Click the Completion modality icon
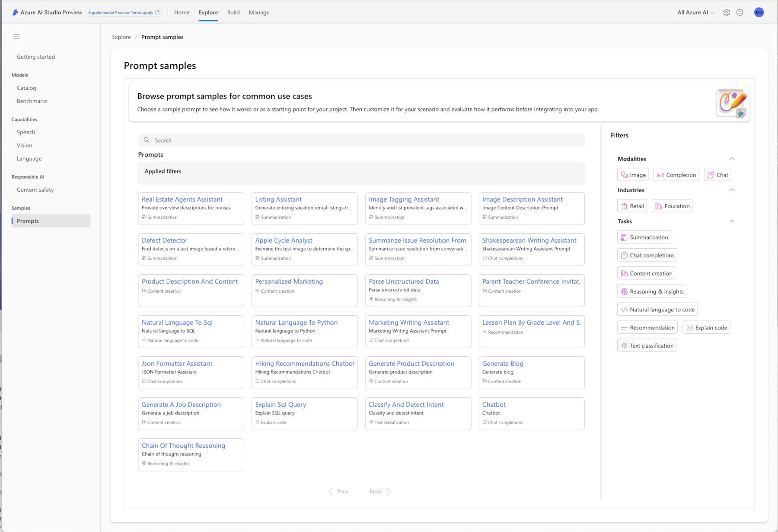The width and height of the screenshot is (778, 532). [x=660, y=175]
